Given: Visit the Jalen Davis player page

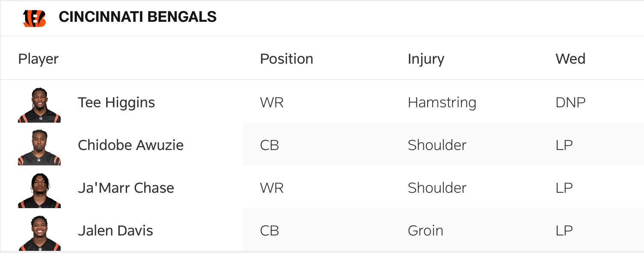Looking at the screenshot, I should [x=115, y=231].
